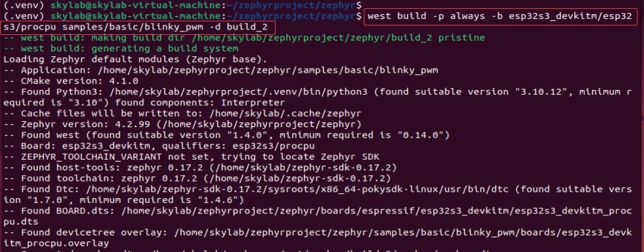644x252 pixels.
Task: Click the 'Found west' version line
Action: pyautogui.click(x=226, y=134)
